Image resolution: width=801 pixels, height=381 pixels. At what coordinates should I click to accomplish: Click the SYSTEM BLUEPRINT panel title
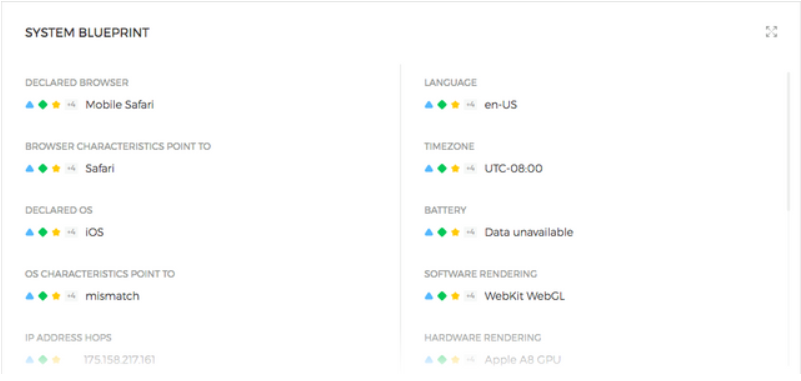tap(87, 33)
